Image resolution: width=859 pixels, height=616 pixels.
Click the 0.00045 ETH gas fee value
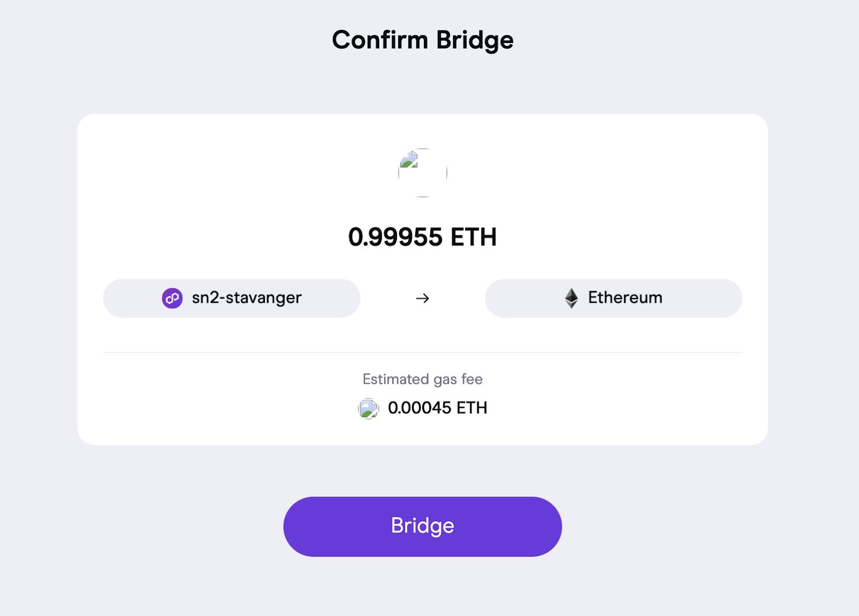(x=437, y=408)
